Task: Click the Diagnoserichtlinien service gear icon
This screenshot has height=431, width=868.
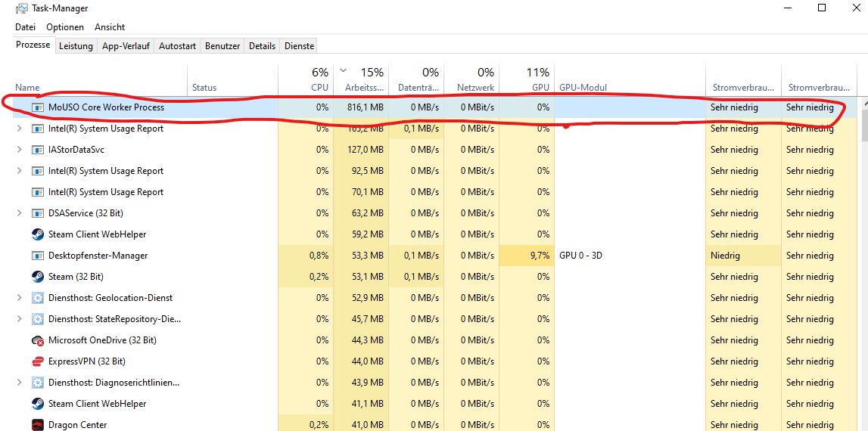Action: pyautogui.click(x=38, y=383)
